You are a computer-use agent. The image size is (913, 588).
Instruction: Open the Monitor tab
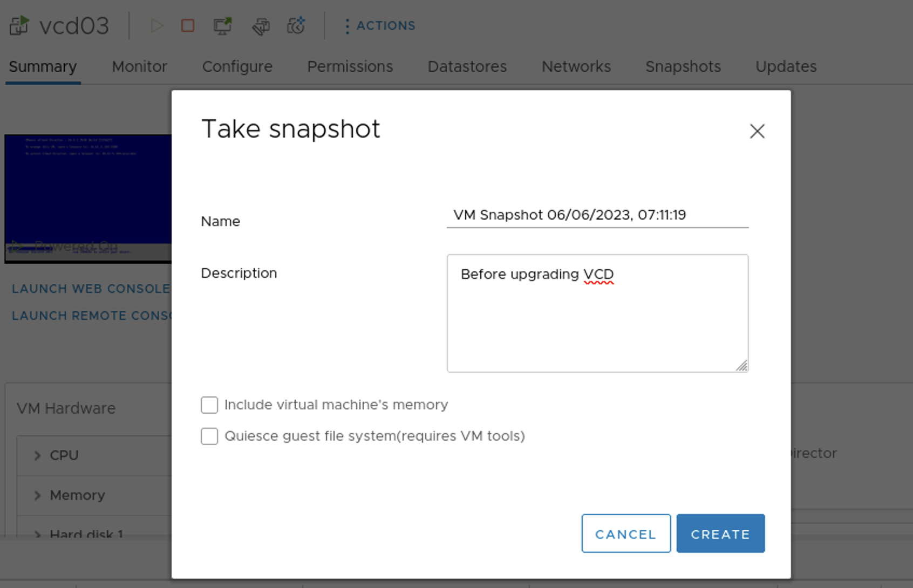139,66
